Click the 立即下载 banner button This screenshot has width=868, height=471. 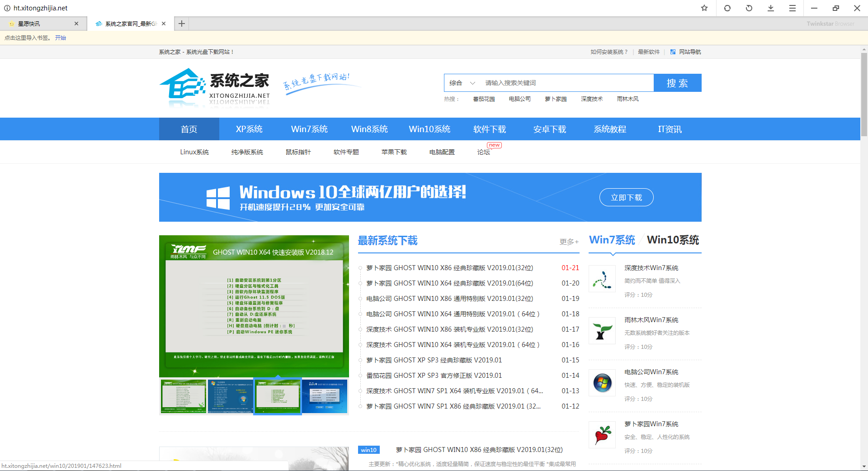(x=627, y=197)
